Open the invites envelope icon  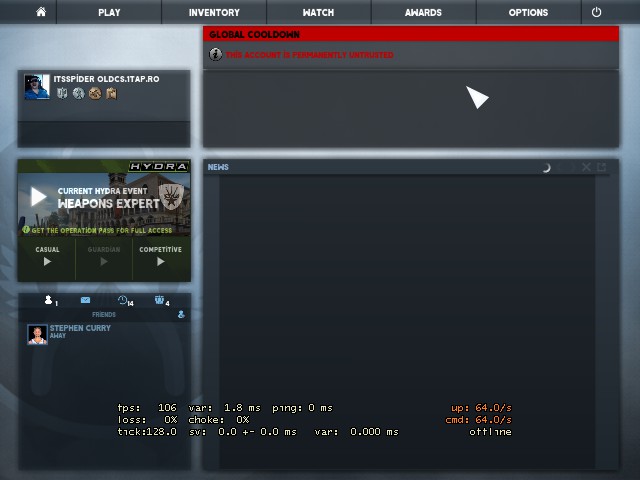(x=85, y=300)
